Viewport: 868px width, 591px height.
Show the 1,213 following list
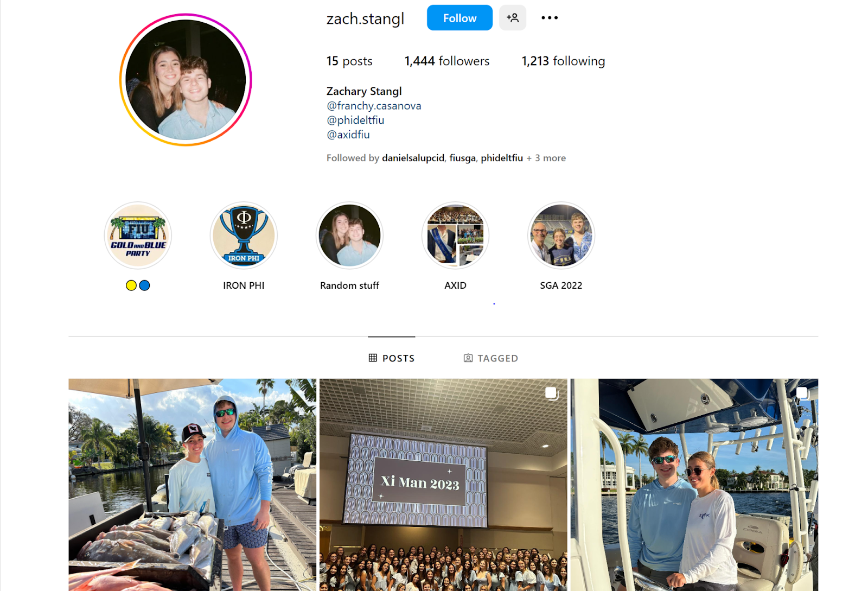pos(563,61)
